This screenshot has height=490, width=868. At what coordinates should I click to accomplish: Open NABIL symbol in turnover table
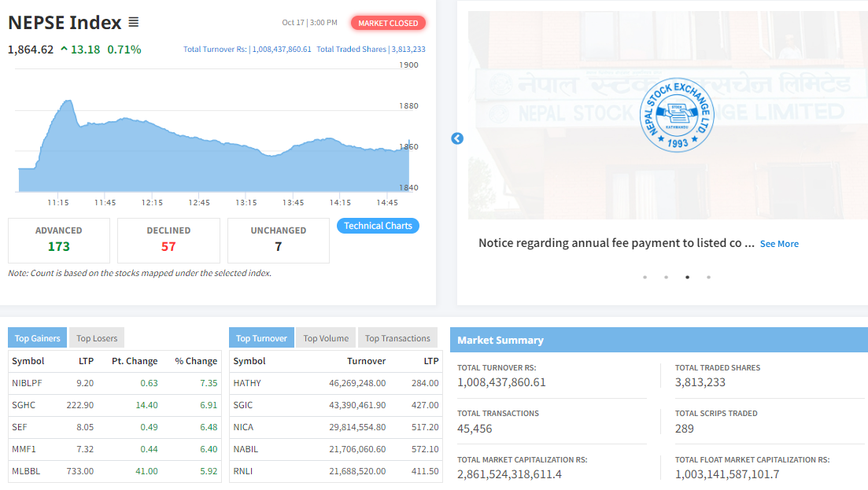pos(246,449)
